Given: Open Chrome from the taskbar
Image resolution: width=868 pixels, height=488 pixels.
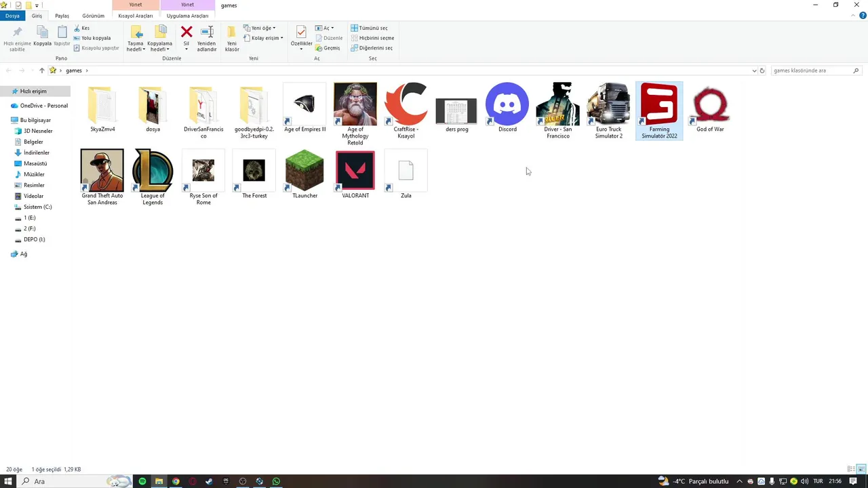Looking at the screenshot, I should [x=176, y=481].
